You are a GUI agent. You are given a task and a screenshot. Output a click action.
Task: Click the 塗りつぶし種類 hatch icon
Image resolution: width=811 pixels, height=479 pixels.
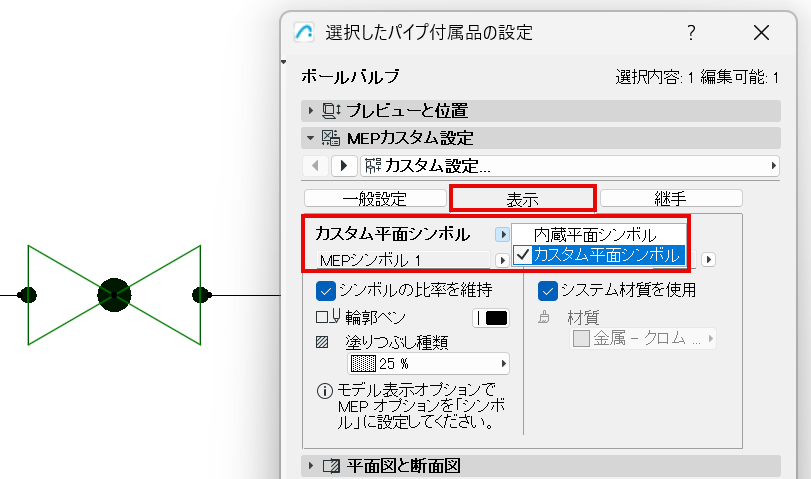(322, 342)
